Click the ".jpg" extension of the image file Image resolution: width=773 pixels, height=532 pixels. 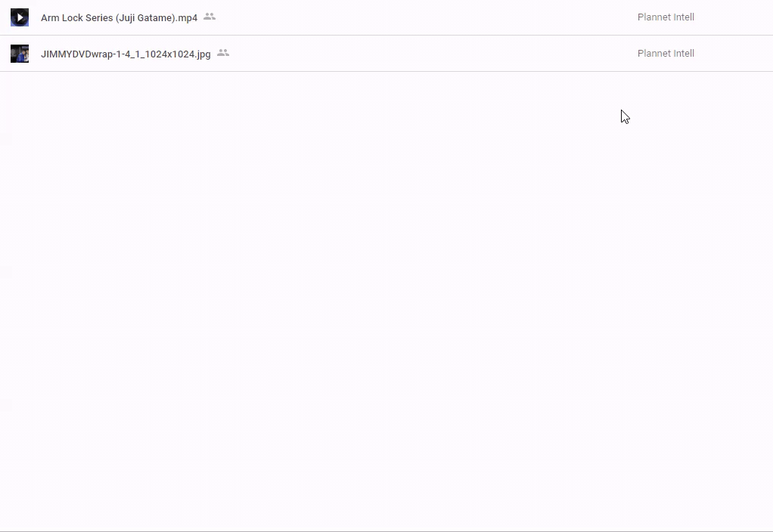point(202,54)
